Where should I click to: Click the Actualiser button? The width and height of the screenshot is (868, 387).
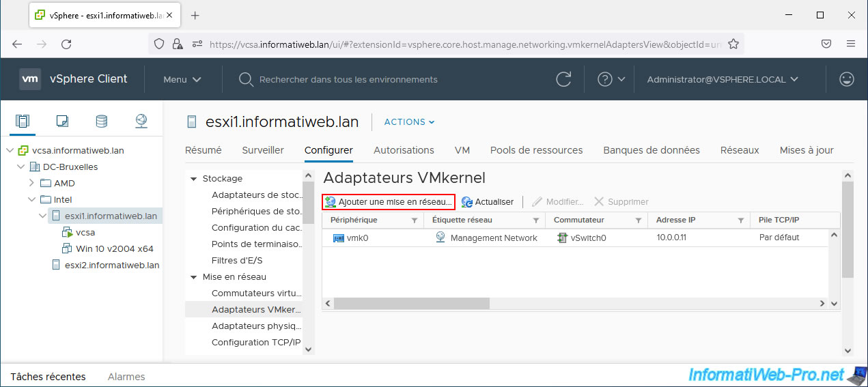click(x=488, y=202)
